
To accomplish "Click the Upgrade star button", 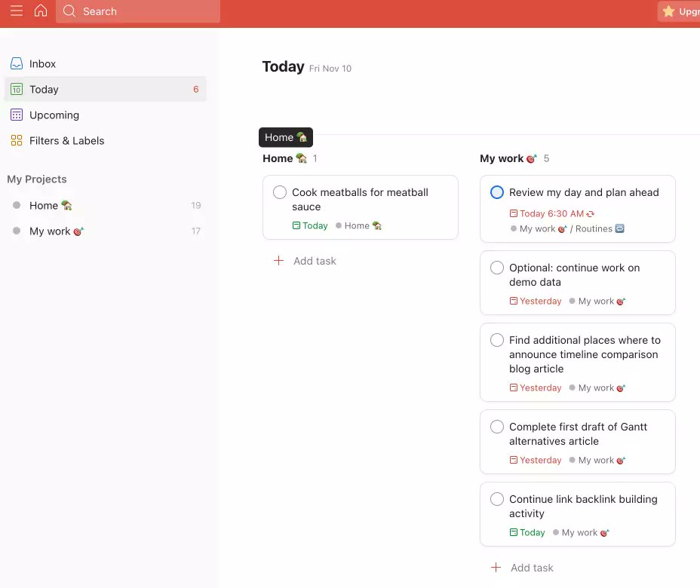I will click(x=679, y=11).
